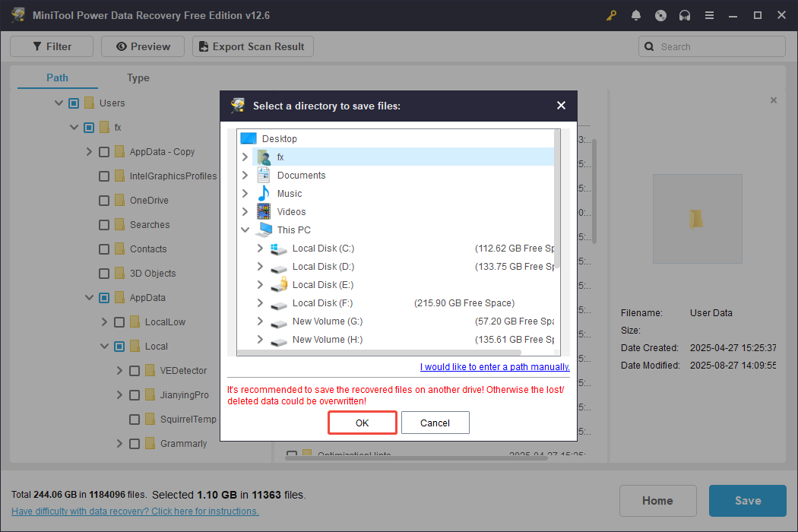Expand the AppData - Copy tree node
798x532 pixels.
(x=89, y=151)
